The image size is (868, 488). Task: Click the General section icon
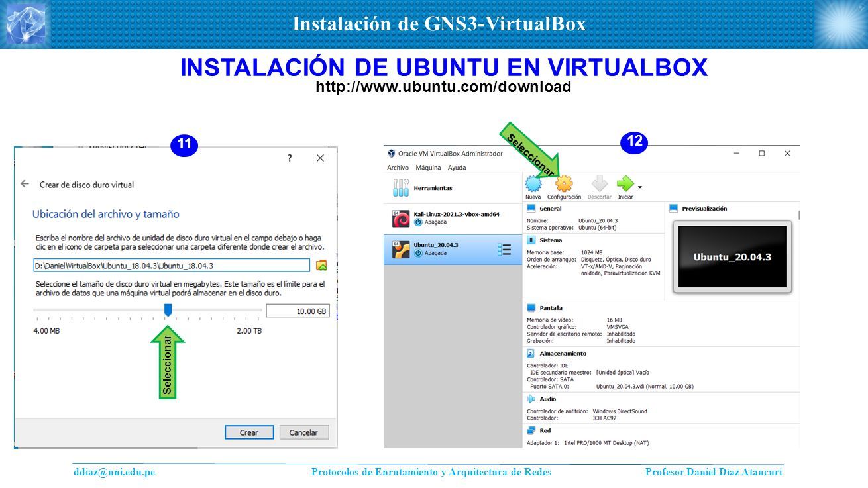click(x=531, y=209)
